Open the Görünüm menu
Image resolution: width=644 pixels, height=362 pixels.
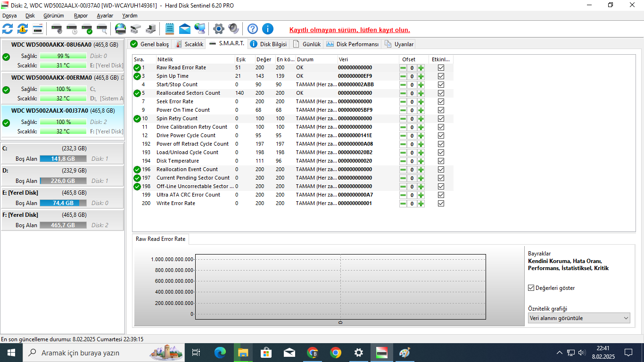[53, 16]
